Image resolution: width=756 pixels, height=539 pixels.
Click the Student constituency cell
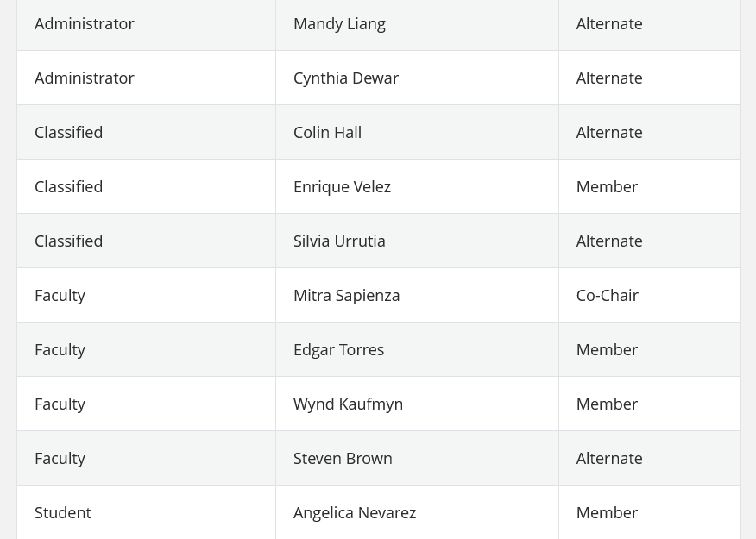[63, 513]
